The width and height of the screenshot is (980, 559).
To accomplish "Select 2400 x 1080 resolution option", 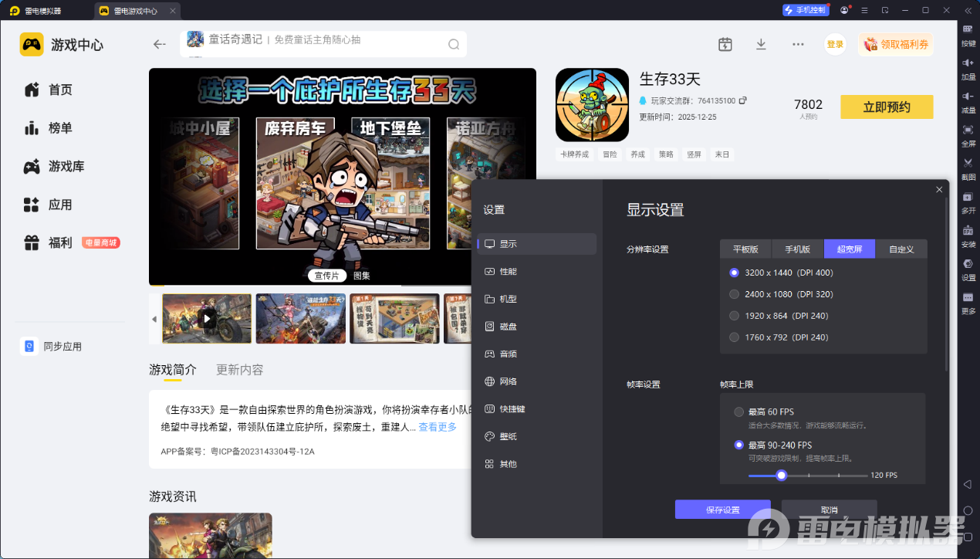I will 735,294.
